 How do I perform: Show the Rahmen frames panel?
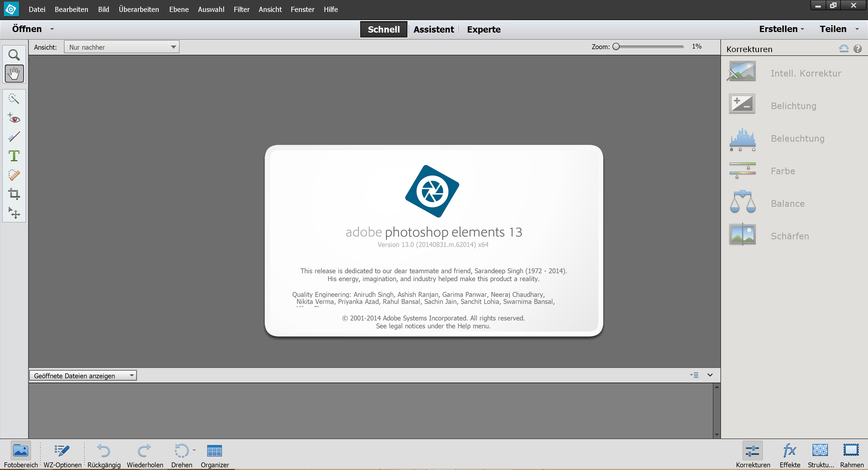coord(851,455)
